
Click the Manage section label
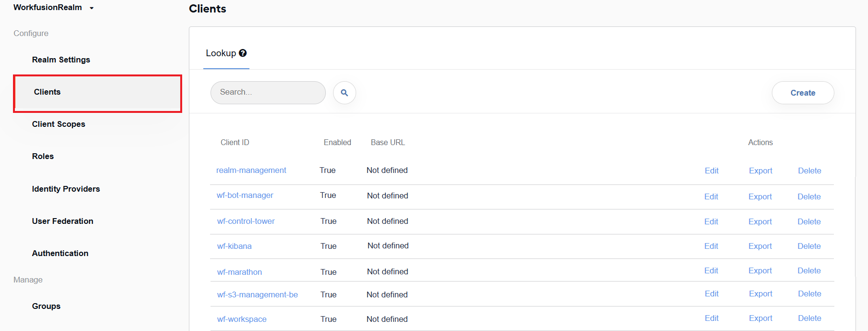28,280
